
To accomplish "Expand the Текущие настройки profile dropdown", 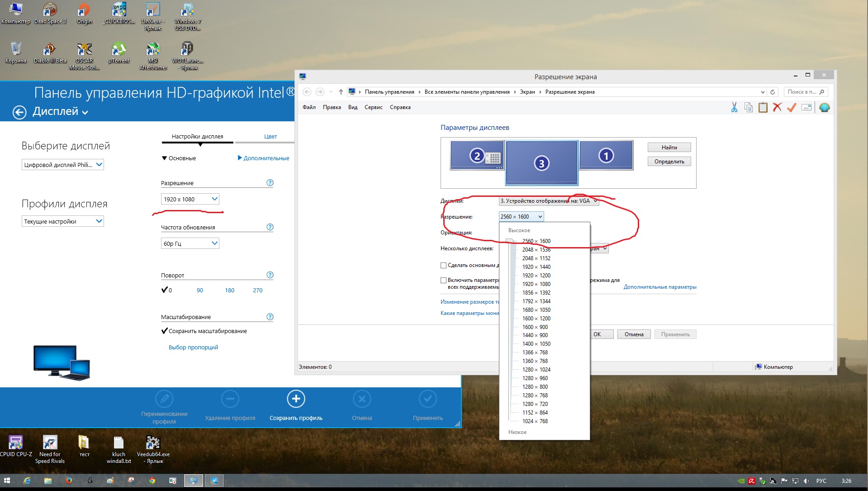I will tap(62, 221).
